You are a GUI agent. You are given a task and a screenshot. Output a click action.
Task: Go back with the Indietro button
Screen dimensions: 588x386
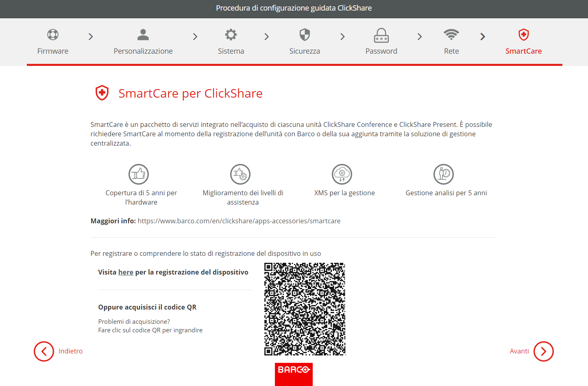(58, 351)
